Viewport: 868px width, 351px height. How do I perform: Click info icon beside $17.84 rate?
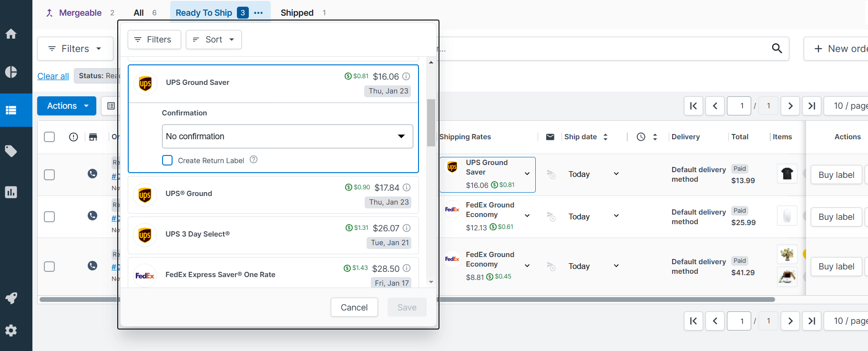407,187
